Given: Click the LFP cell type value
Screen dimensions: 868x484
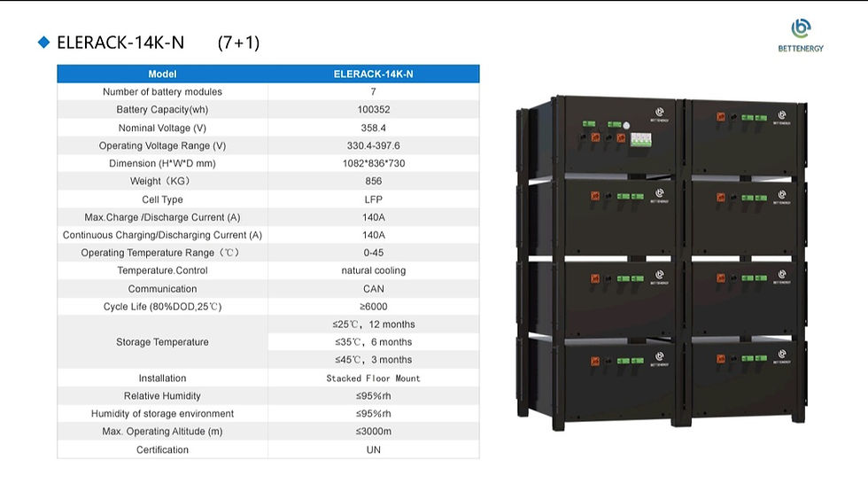Looking at the screenshot, I should pos(374,199).
